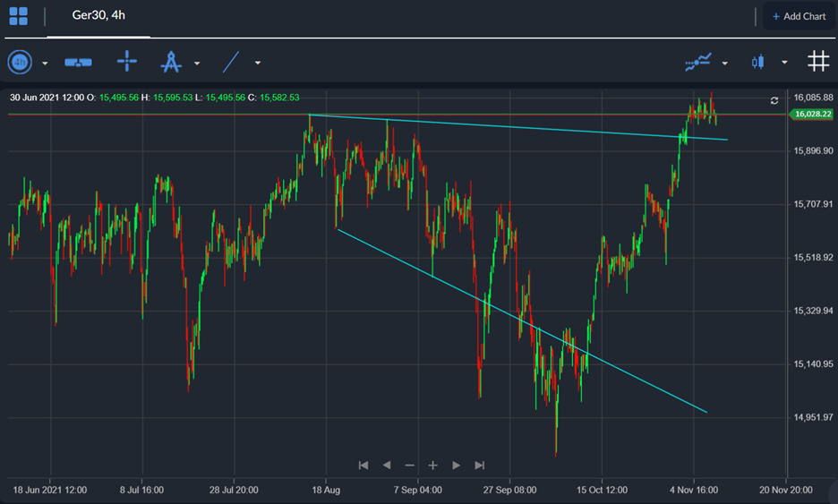Expand the chart type dropdown arrow

784,63
